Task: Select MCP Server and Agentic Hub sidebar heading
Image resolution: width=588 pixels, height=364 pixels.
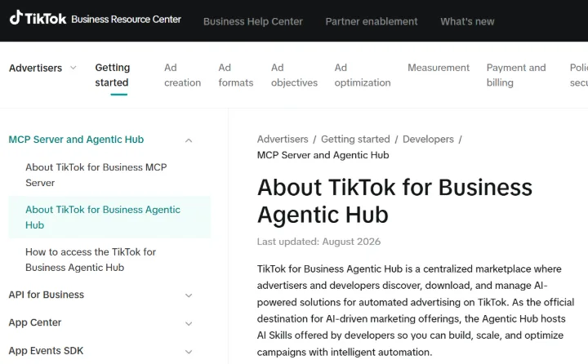Action: [76, 140]
